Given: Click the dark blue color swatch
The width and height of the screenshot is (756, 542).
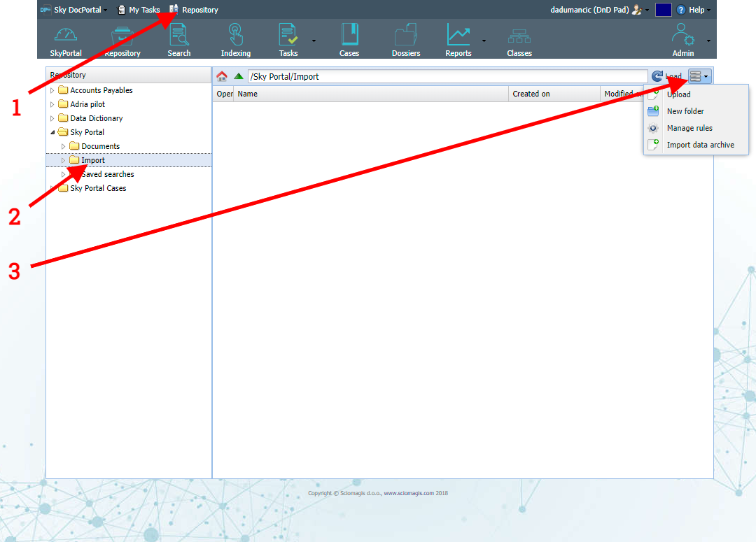Looking at the screenshot, I should click(x=664, y=10).
